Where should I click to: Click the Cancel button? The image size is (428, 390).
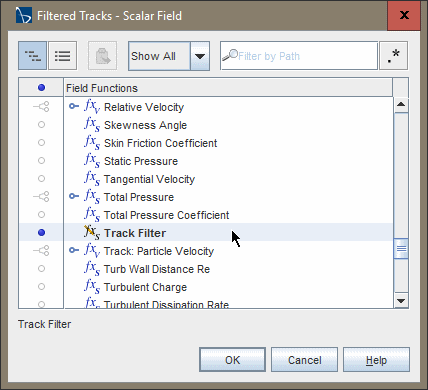click(304, 360)
